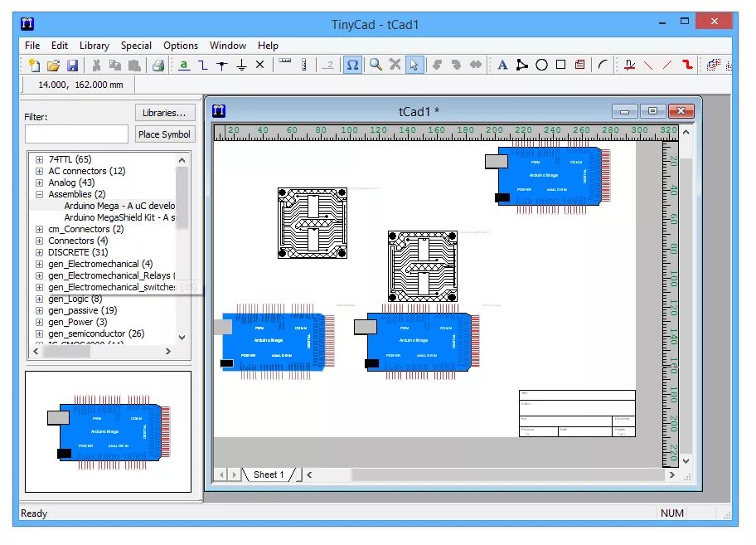756x545 pixels.
Task: Toggle the Omega symbol picker icon
Action: (x=352, y=65)
